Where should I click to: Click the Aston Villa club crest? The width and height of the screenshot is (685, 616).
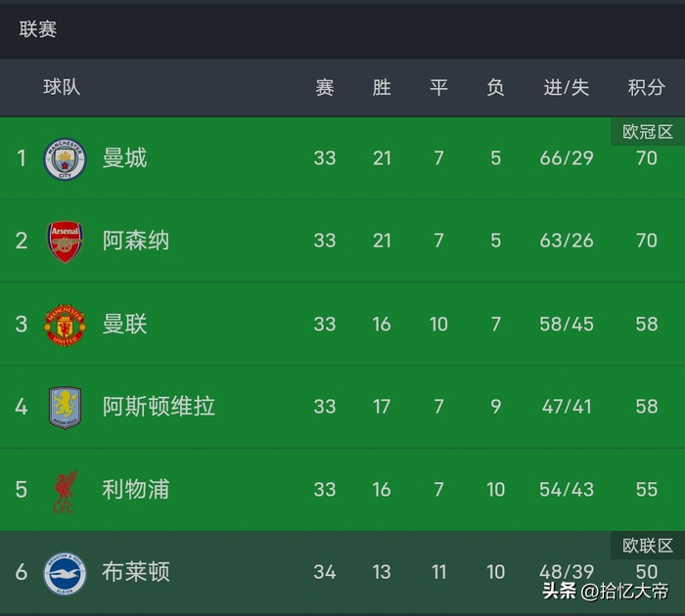(x=66, y=407)
